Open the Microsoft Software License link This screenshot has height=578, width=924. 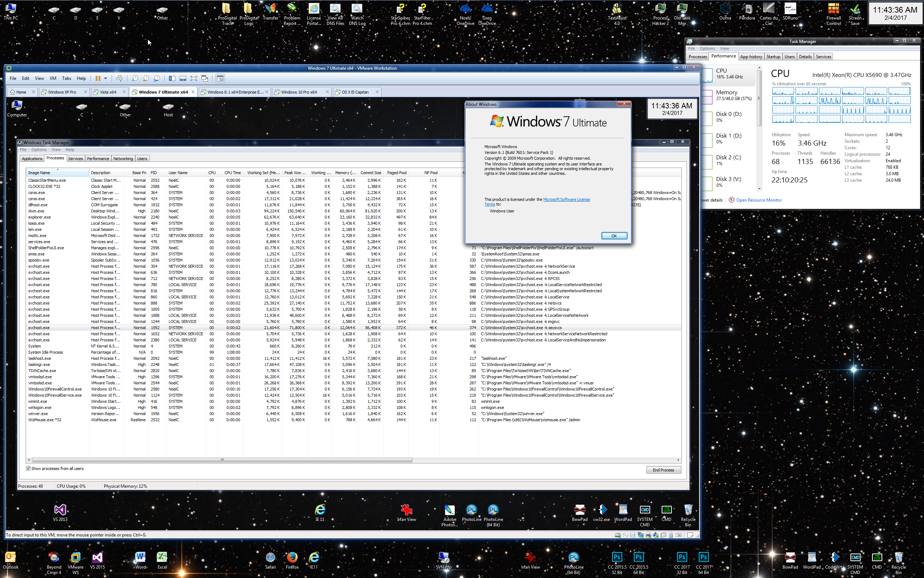(x=566, y=199)
